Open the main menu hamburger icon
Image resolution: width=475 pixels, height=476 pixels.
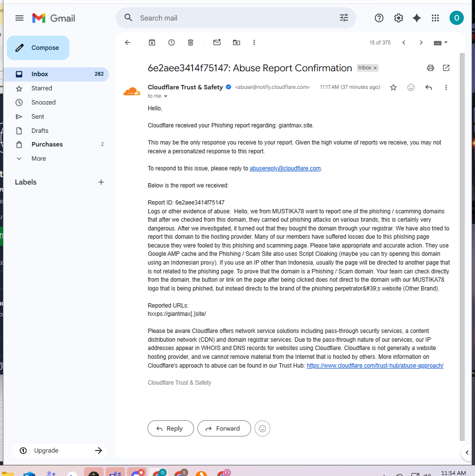point(20,18)
